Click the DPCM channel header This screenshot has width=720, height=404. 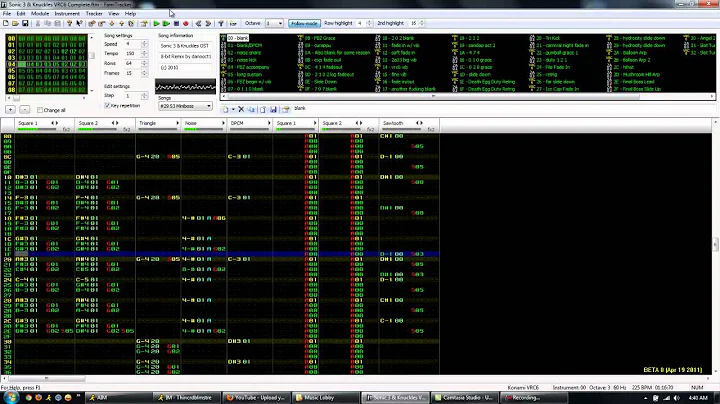[x=250, y=125]
